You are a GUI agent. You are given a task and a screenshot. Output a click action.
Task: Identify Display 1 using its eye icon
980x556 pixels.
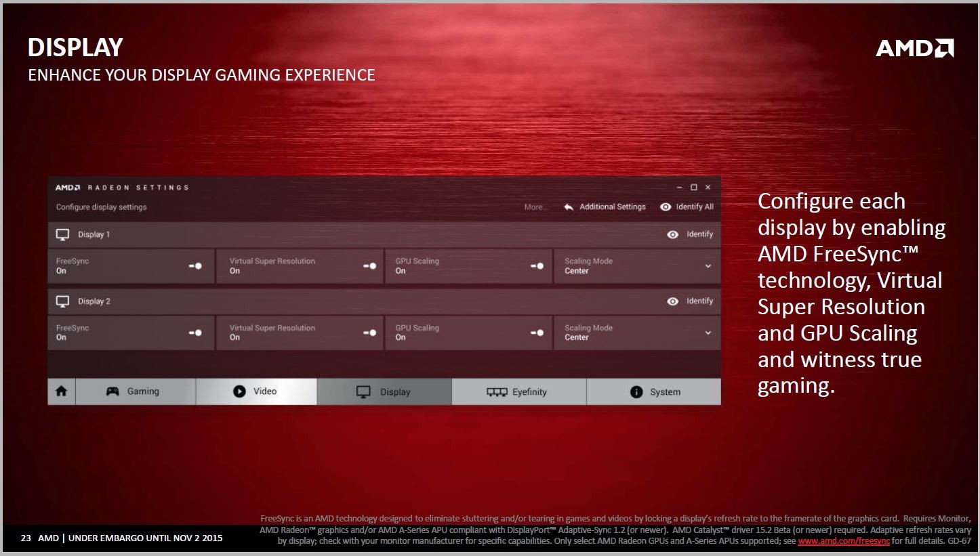click(672, 234)
